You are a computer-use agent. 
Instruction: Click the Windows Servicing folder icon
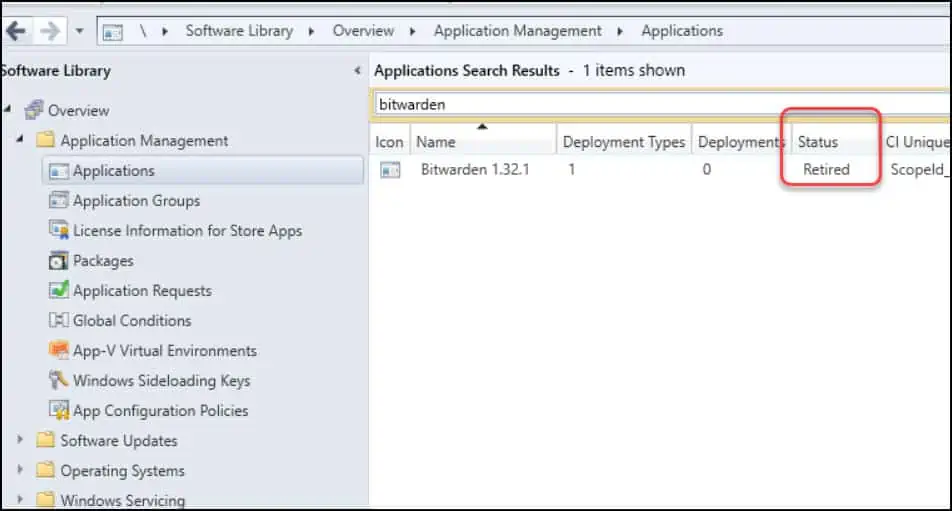(46, 499)
